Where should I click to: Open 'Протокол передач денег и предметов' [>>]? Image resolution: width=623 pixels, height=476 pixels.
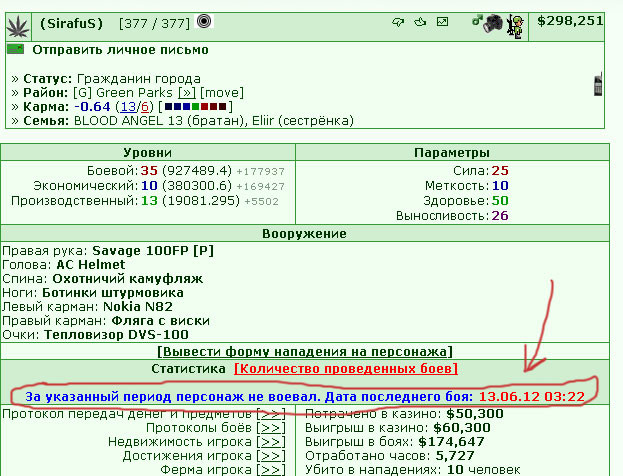[x=271, y=414]
